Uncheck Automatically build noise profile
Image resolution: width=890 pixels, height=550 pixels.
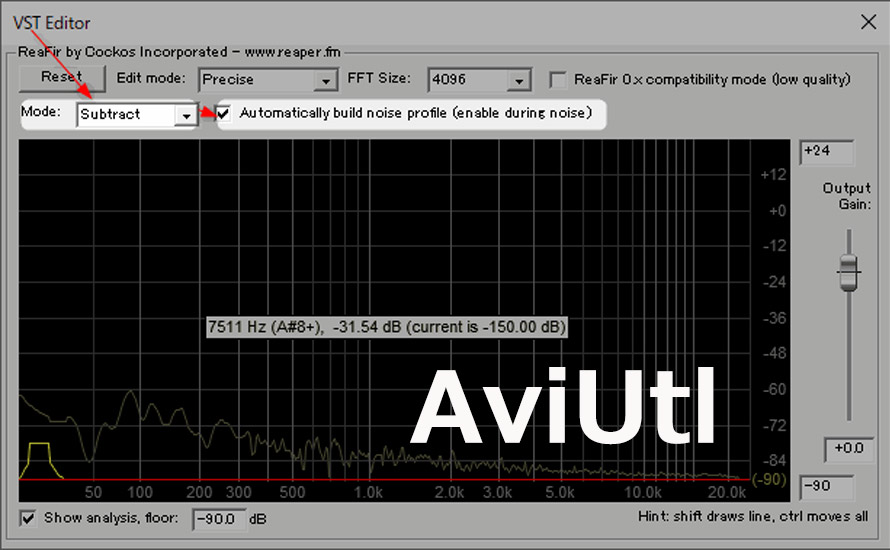pos(224,114)
